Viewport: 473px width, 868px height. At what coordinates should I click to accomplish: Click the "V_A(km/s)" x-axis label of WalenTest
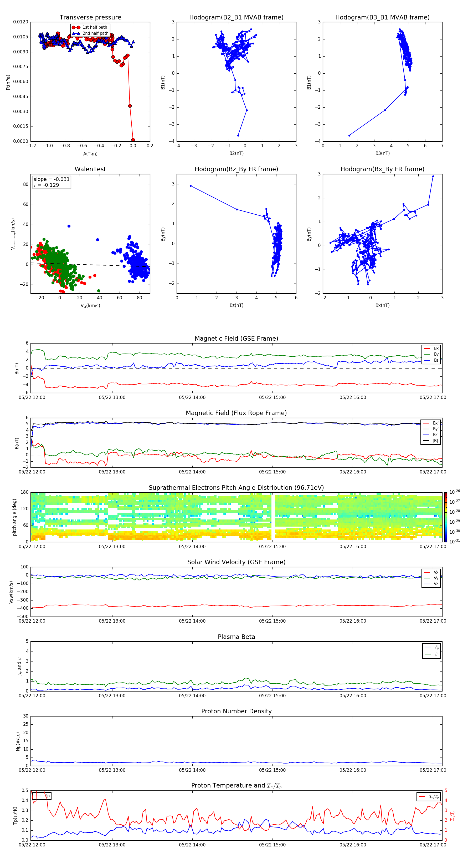[x=90, y=306]
